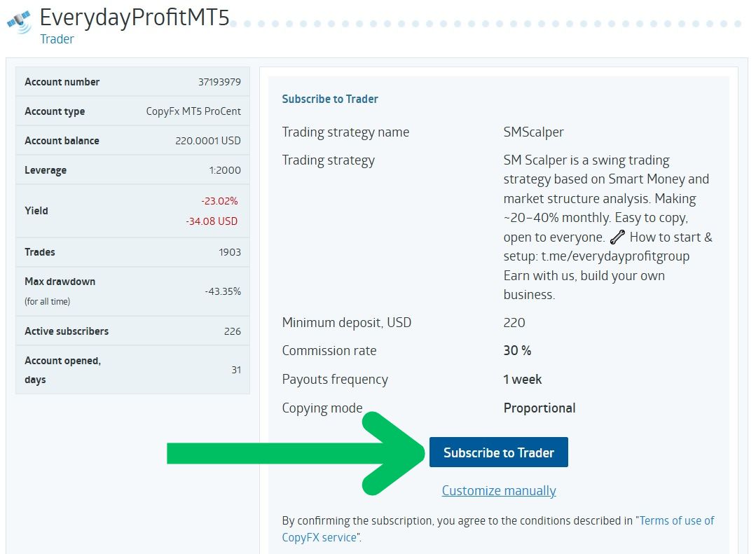Open the Customize manually link
Viewport: 756px width, 554px height.
coord(499,491)
